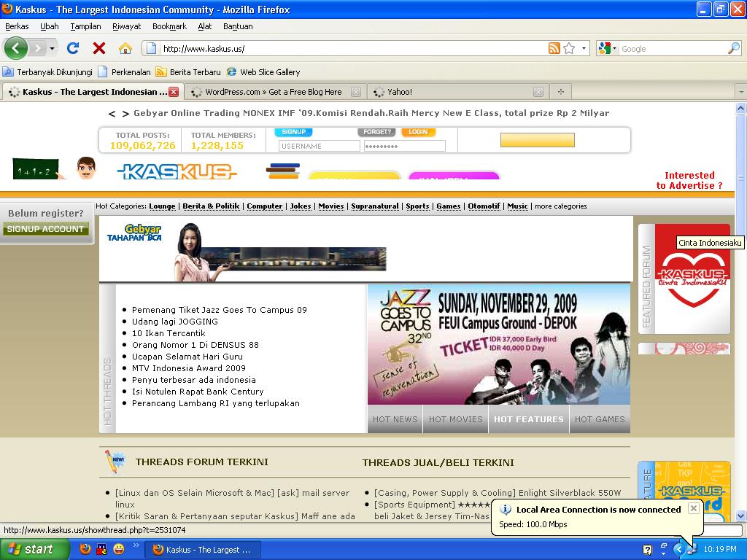The width and height of the screenshot is (747, 560).
Task: Open Berita & Politik category
Action: click(x=211, y=206)
